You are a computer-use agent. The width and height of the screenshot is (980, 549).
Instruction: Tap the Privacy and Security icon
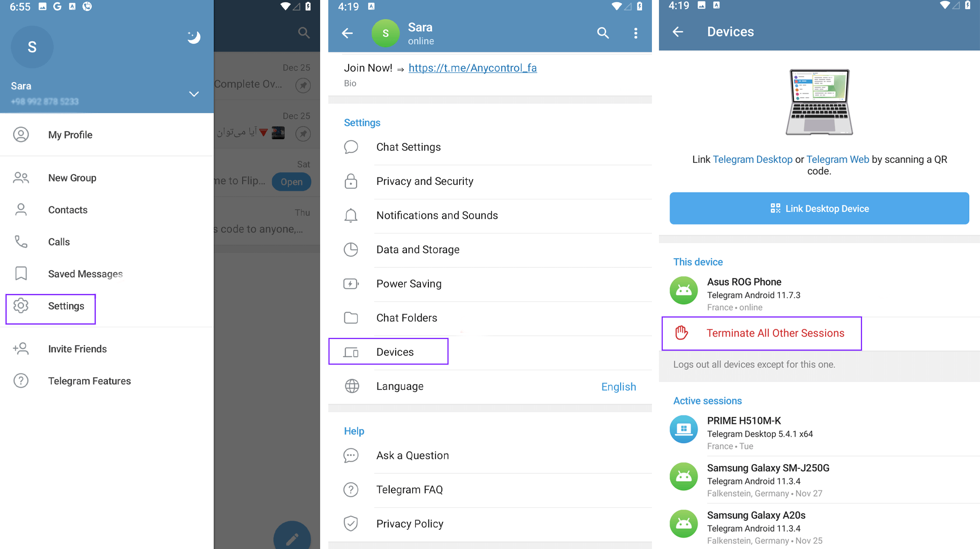[x=350, y=181]
